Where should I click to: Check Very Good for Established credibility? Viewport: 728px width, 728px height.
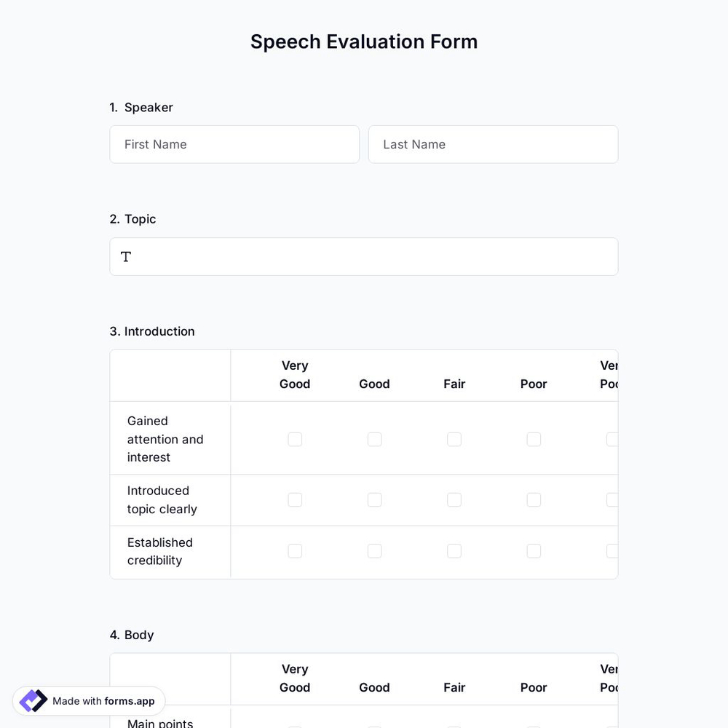coord(295,551)
